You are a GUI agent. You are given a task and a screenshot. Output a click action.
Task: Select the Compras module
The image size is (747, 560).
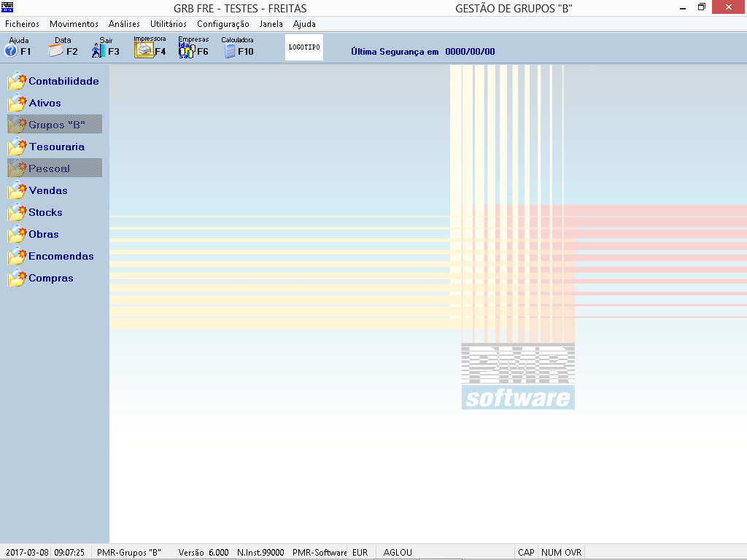pyautogui.click(x=51, y=278)
